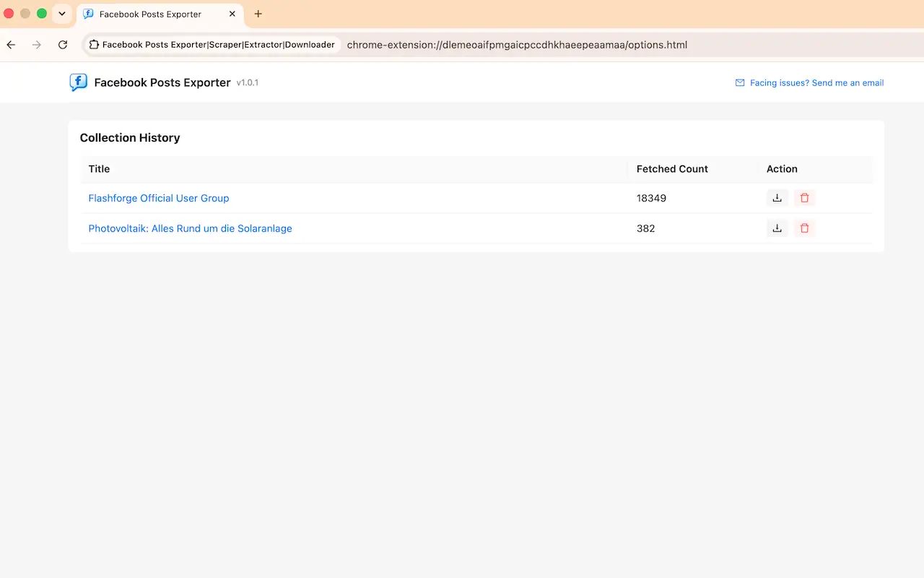
Task: Open Photovoltaik: Alles Rund um die Solaranlage
Action: click(x=190, y=228)
